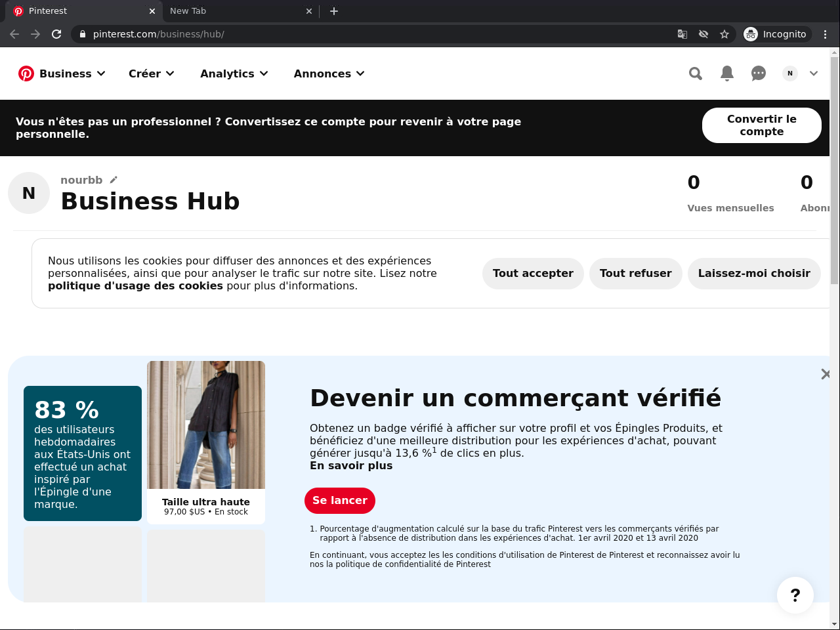
Task: Switch to the New Tab tab
Action: coord(240,11)
